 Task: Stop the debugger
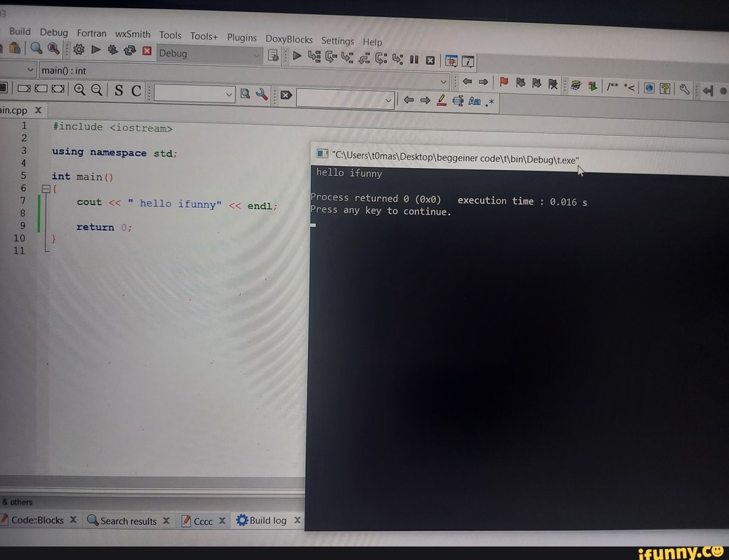click(x=430, y=60)
